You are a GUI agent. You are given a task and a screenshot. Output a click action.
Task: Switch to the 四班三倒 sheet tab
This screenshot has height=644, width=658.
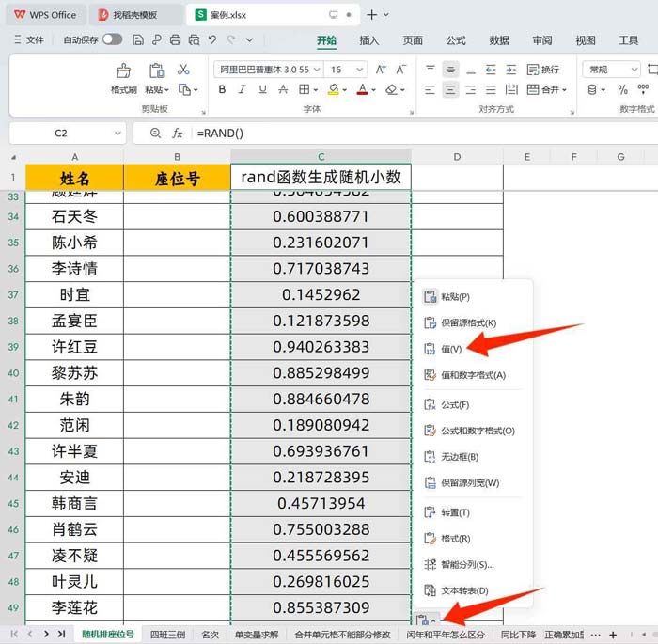point(167,635)
